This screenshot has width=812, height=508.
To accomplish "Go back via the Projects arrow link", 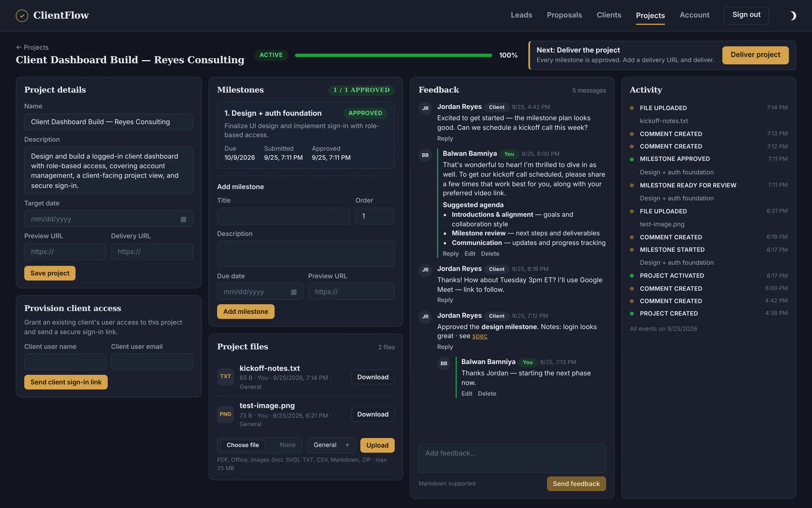I will point(32,47).
